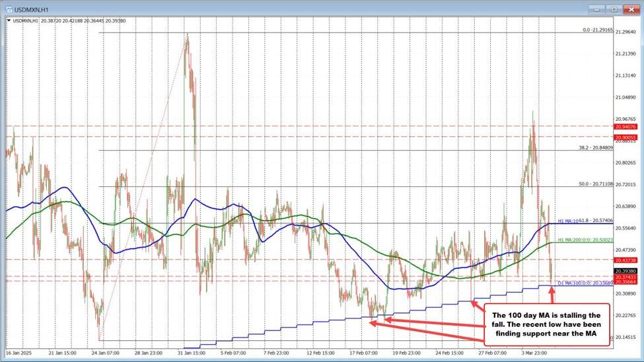Viewport: 644px width, 362px height.
Task: Select the 20.94076 red price level label
Action: [x=624, y=126]
